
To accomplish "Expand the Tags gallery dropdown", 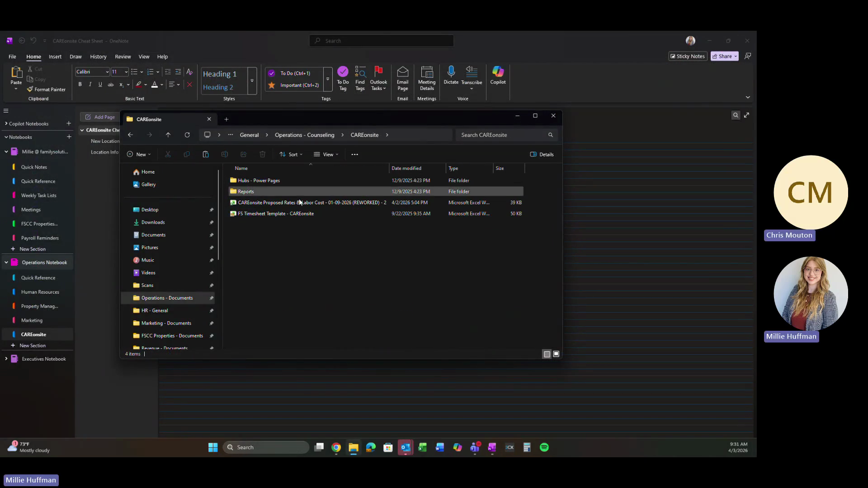I will tap(328, 79).
